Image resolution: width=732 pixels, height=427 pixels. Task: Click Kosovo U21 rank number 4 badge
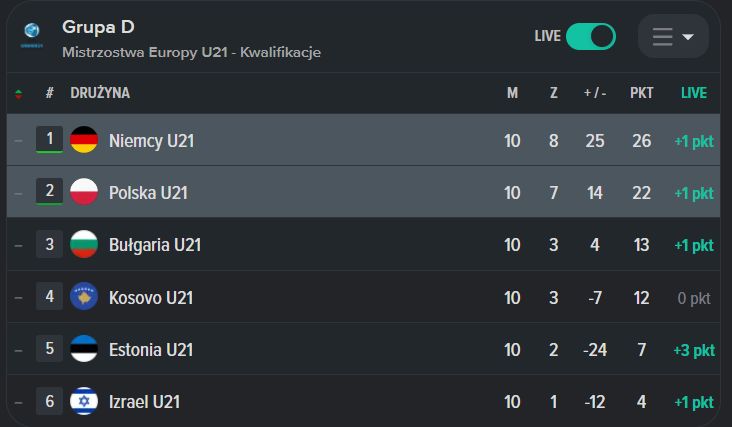(x=49, y=296)
